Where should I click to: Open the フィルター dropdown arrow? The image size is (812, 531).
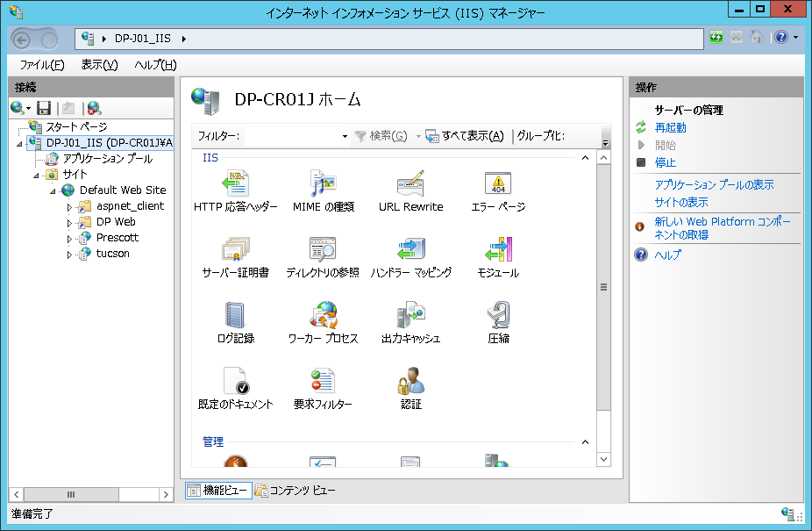pos(345,136)
